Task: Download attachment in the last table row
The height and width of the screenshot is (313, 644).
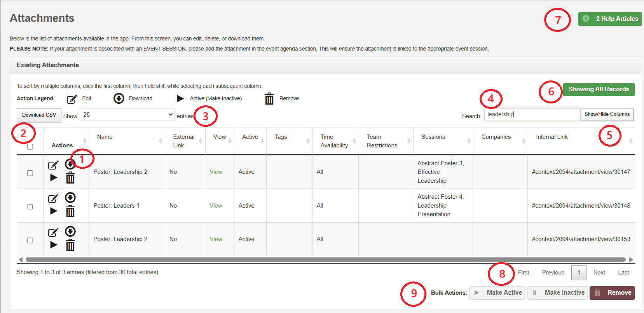Action: click(70, 231)
